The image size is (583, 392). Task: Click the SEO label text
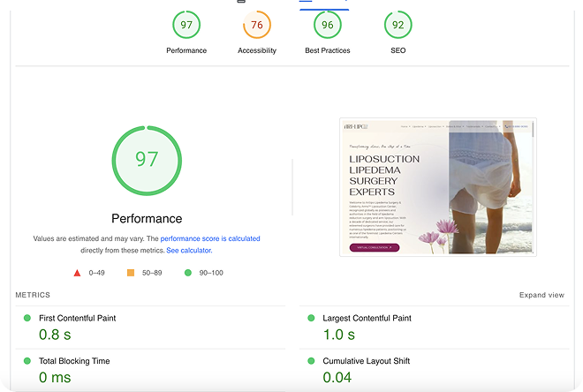point(398,50)
